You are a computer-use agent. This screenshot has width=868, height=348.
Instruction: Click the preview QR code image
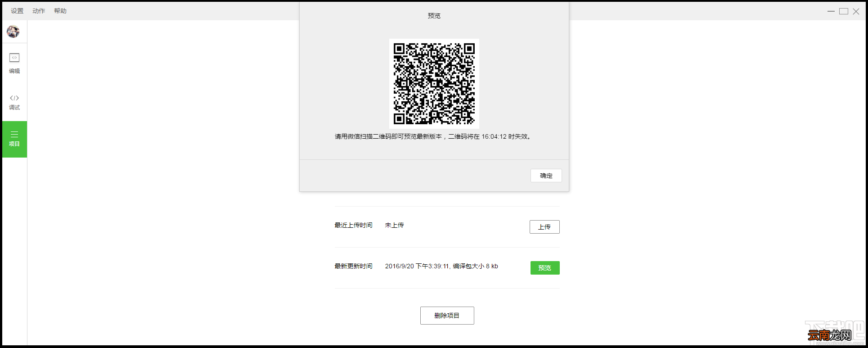coord(434,84)
